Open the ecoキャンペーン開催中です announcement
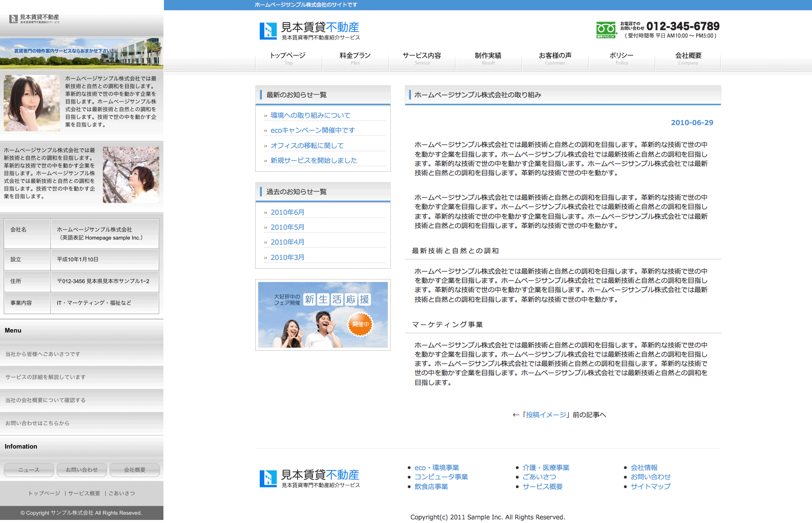 tap(313, 130)
